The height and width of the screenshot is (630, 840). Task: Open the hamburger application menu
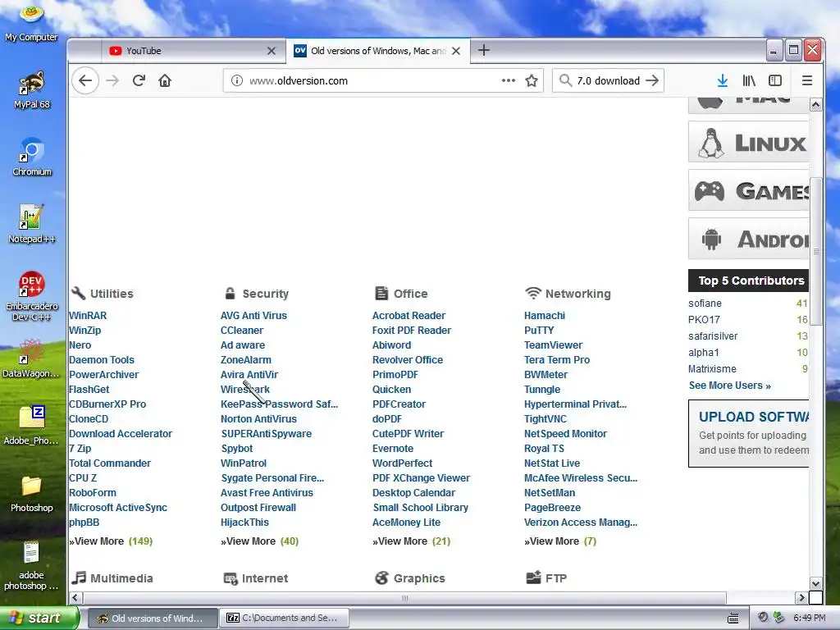[807, 80]
